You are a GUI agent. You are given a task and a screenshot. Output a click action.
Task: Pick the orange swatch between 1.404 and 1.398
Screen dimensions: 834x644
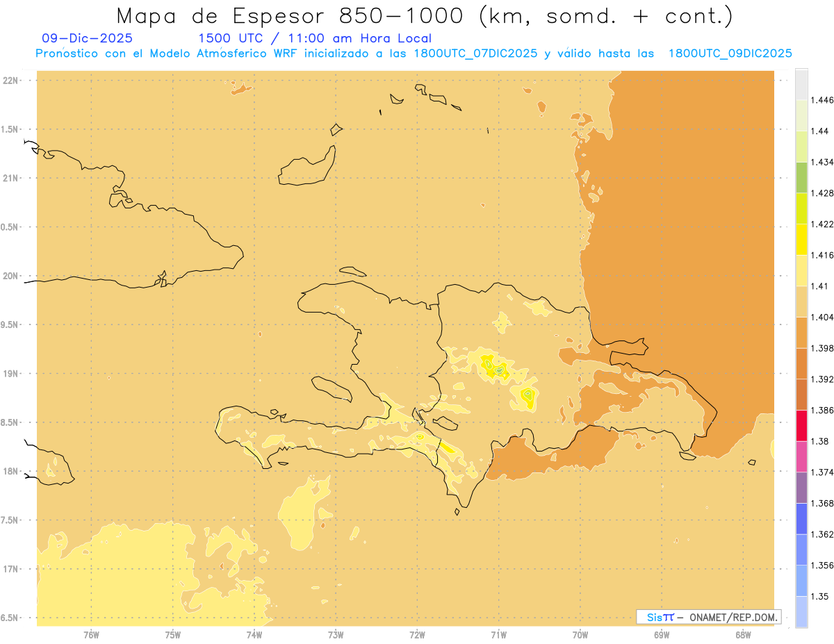coord(801,333)
